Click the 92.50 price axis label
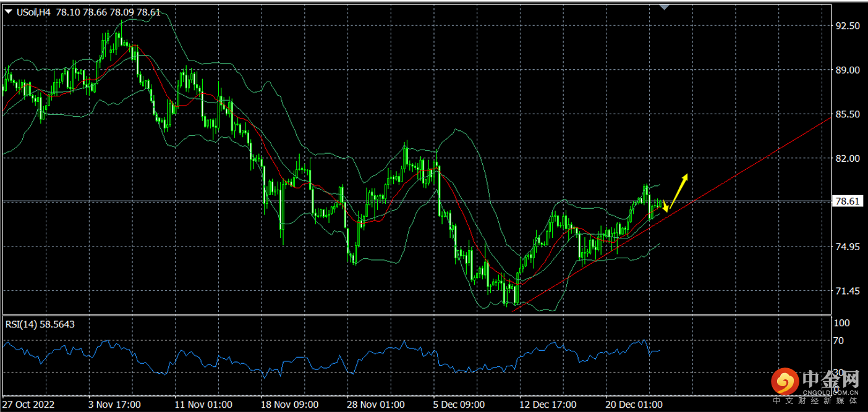 [x=847, y=26]
